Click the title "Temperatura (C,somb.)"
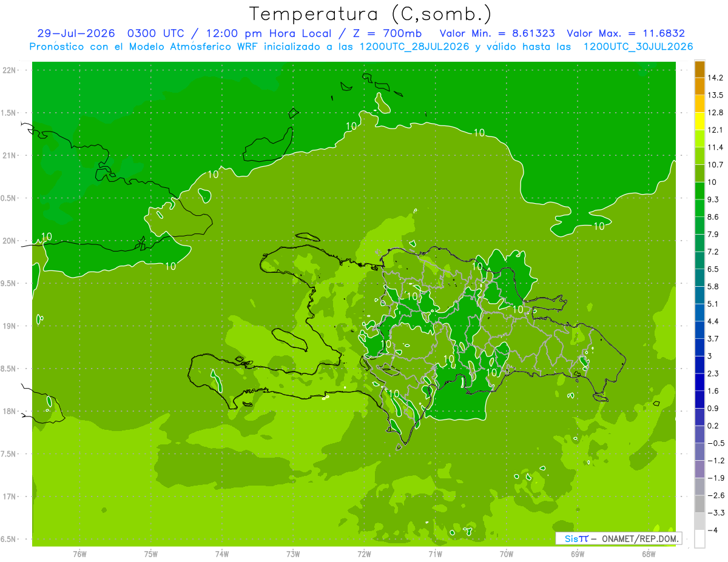Image resolution: width=728 pixels, height=562 pixels. [371, 14]
